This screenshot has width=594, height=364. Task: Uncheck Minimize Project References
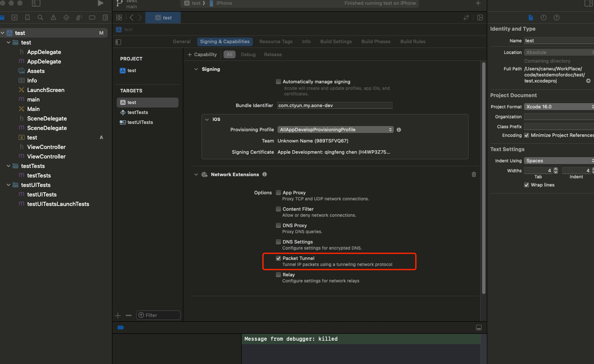tap(527, 135)
